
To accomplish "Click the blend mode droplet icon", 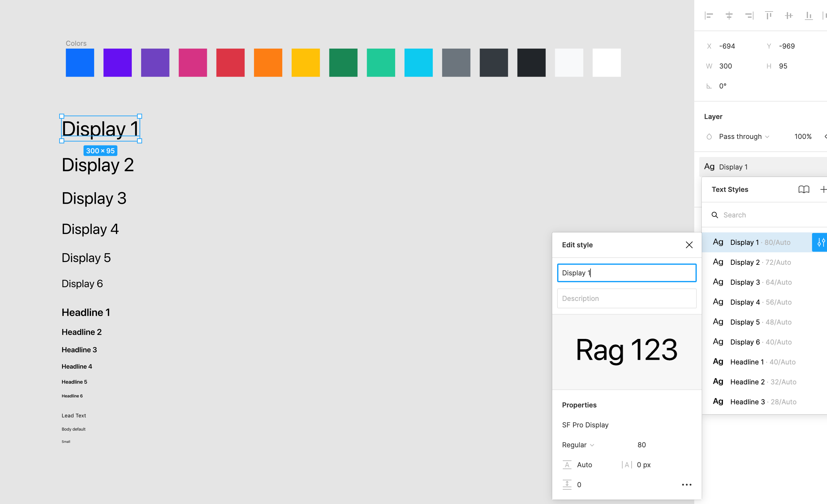I will tap(709, 136).
